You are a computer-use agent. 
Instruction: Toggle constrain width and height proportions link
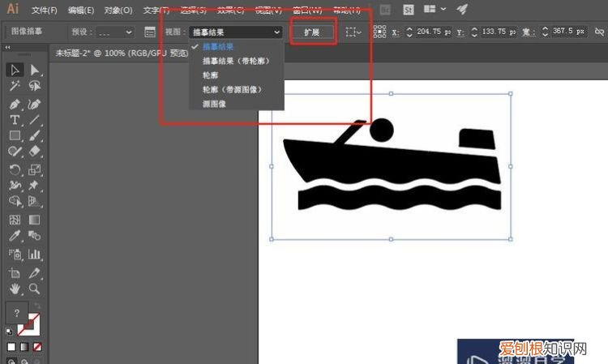(599, 32)
